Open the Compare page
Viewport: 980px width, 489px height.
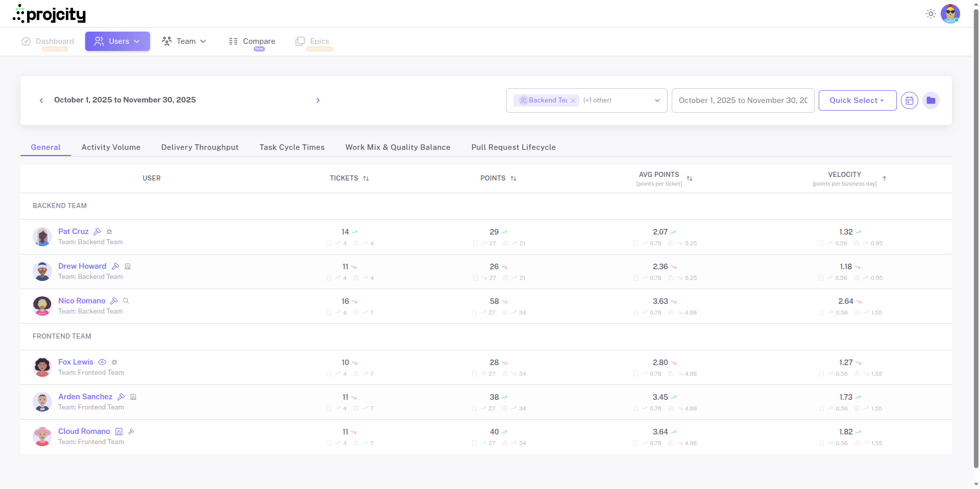(x=252, y=41)
